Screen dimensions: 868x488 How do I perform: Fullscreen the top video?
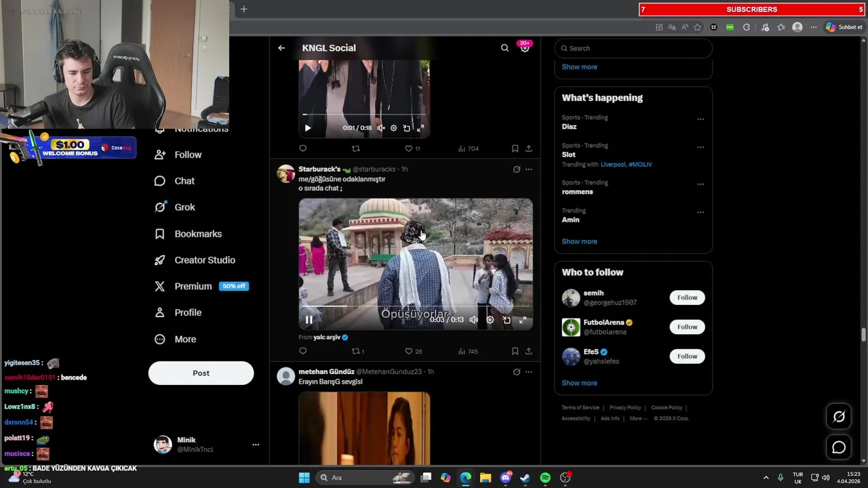pyautogui.click(x=420, y=128)
